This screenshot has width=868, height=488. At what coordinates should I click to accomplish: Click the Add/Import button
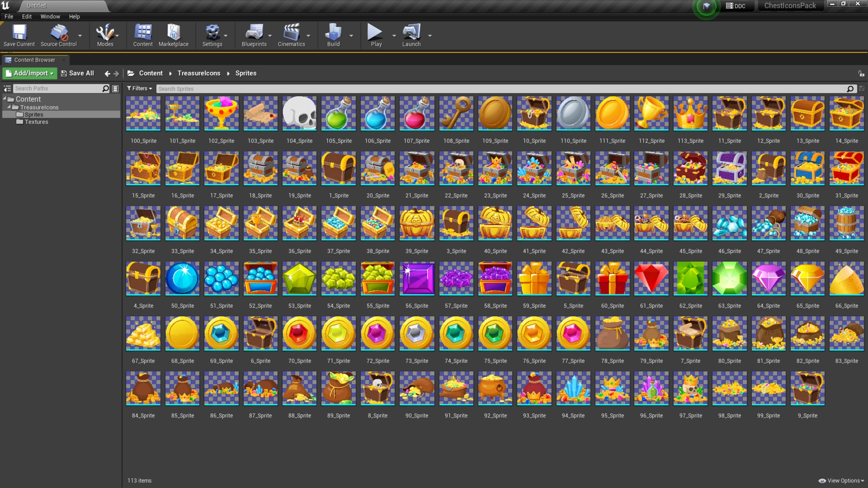coord(29,73)
